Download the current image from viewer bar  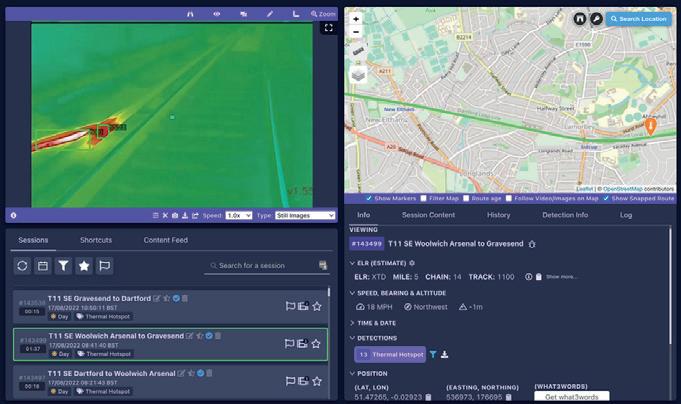pos(185,215)
